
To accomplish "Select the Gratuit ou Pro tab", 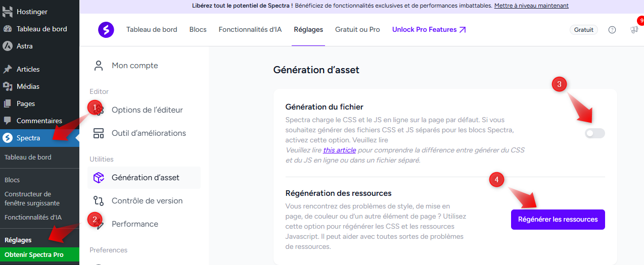I will pyautogui.click(x=357, y=30).
